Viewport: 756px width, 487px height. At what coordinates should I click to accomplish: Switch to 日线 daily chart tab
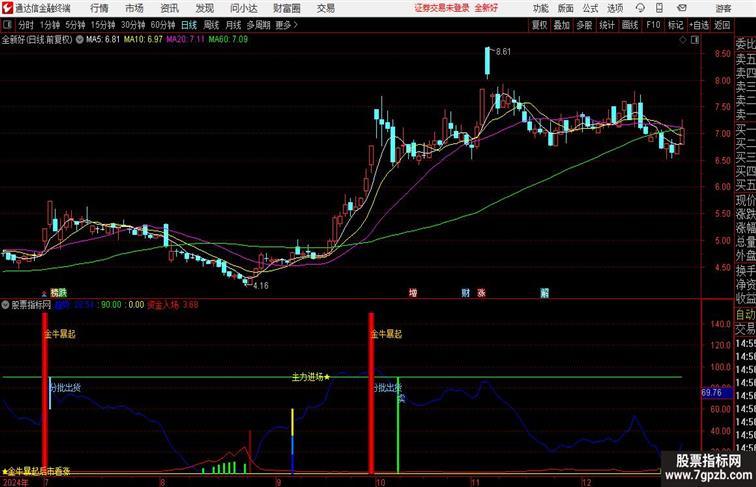pos(189,25)
